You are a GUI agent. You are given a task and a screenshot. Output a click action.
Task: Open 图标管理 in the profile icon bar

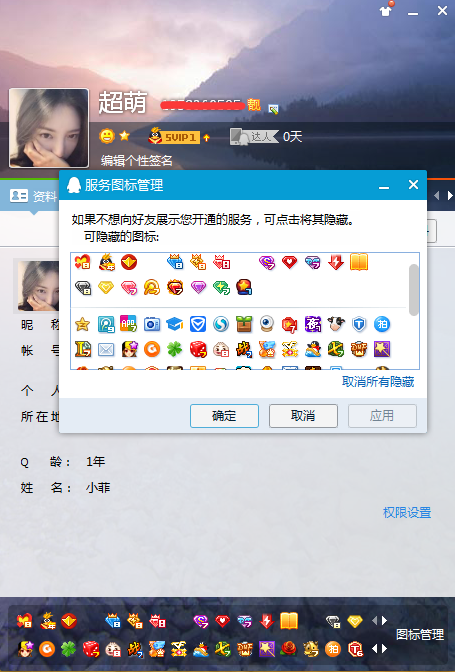coord(419,634)
